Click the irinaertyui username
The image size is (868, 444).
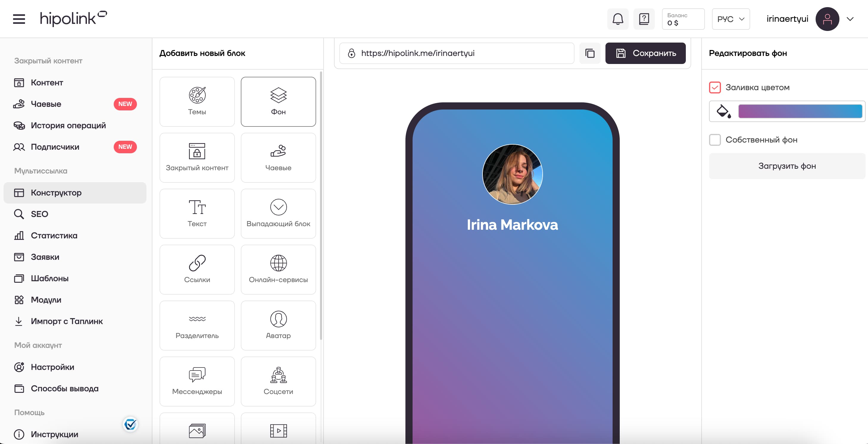click(787, 19)
